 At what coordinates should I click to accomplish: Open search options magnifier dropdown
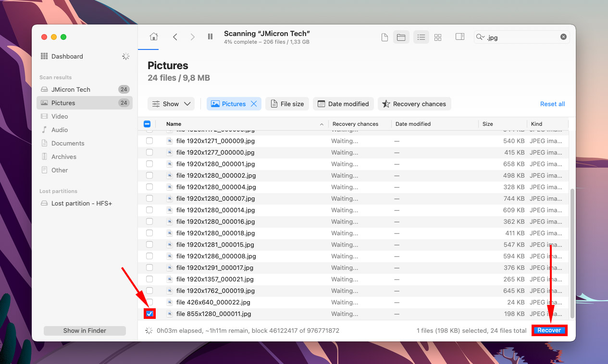coord(480,37)
